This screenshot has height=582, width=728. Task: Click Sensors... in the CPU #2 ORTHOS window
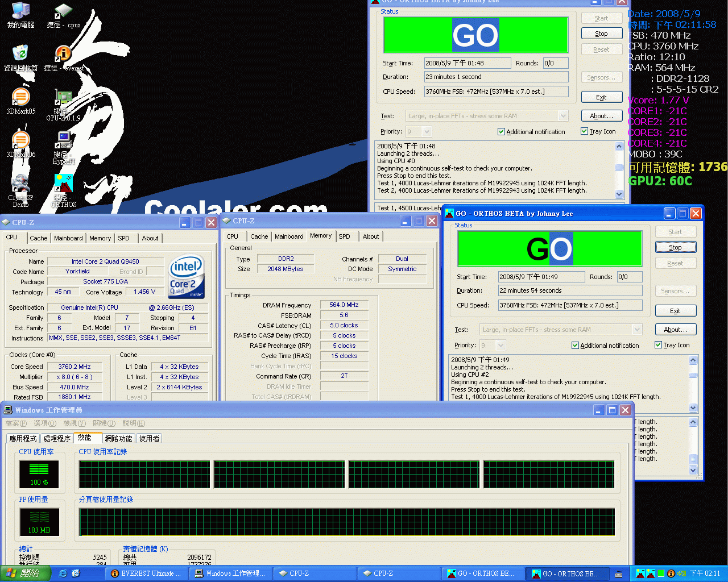pyautogui.click(x=676, y=291)
